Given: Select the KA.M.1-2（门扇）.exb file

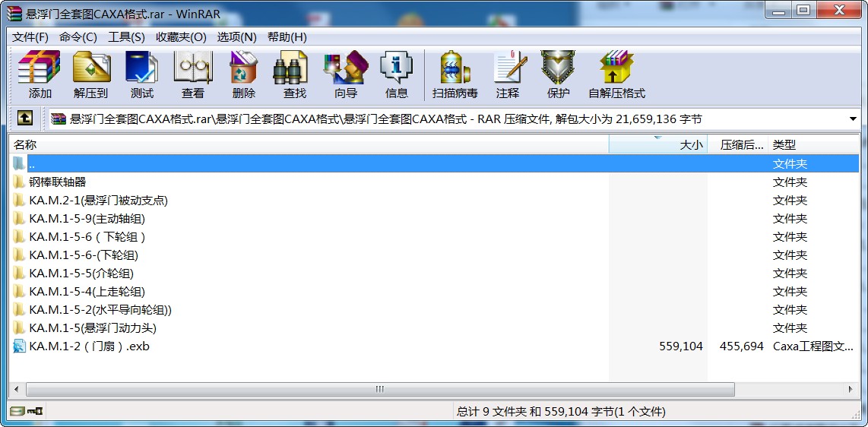Looking at the screenshot, I should click(x=89, y=346).
